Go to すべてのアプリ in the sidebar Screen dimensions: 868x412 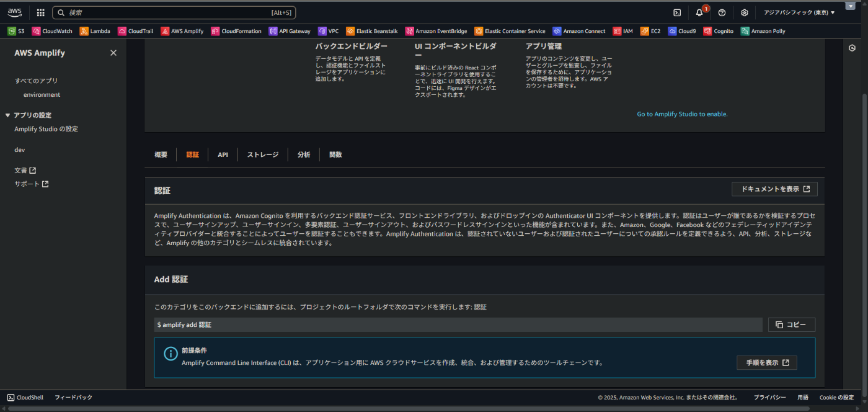36,81
